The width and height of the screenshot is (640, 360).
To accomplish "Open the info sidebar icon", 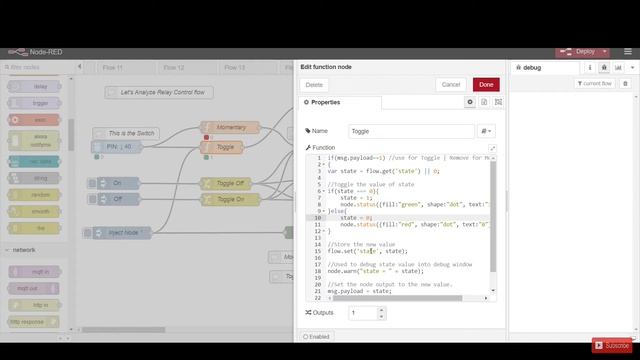I will 590,68.
